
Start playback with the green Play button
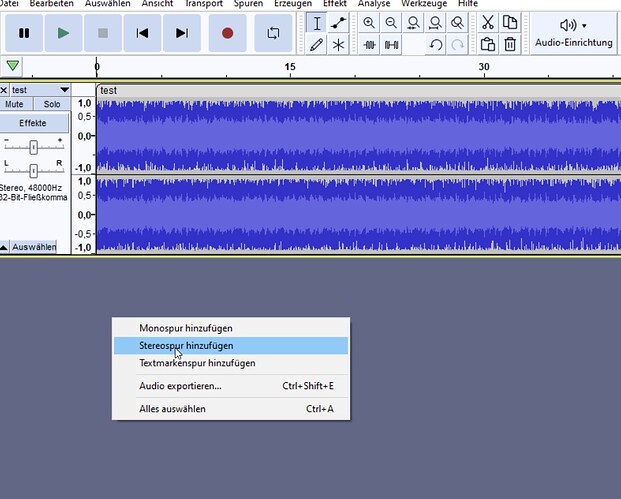click(x=63, y=33)
